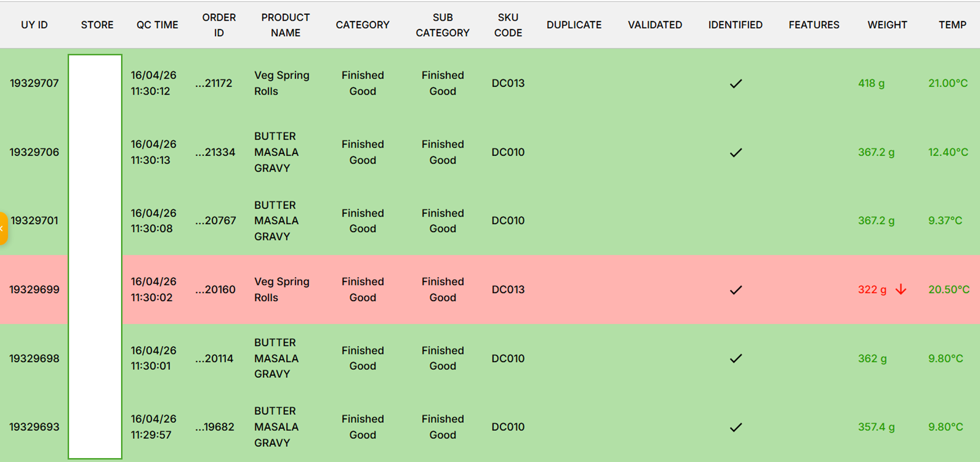This screenshot has height=462, width=980.
Task: Click the Identified checkmark for row 19329698
Action: (735, 359)
